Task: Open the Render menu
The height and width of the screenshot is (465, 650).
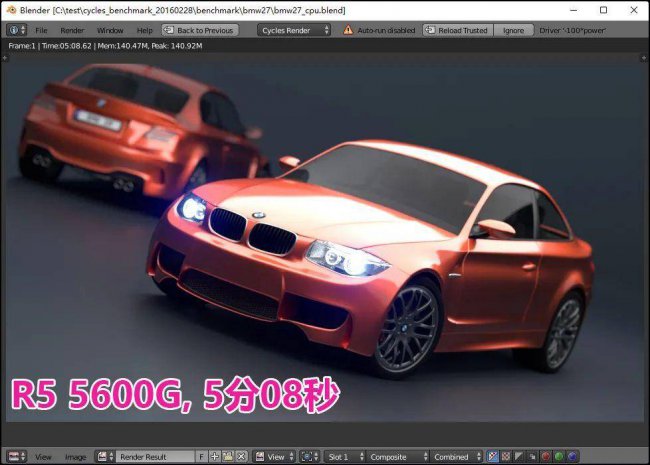Action: [72, 30]
